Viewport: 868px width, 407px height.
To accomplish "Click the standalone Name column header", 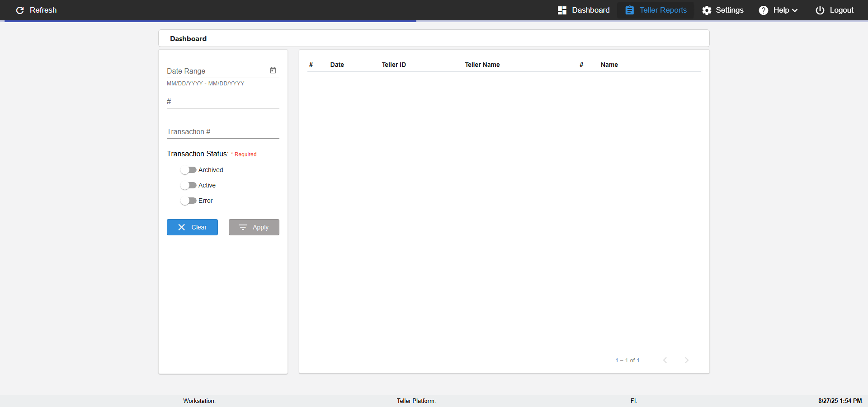I will (x=609, y=65).
